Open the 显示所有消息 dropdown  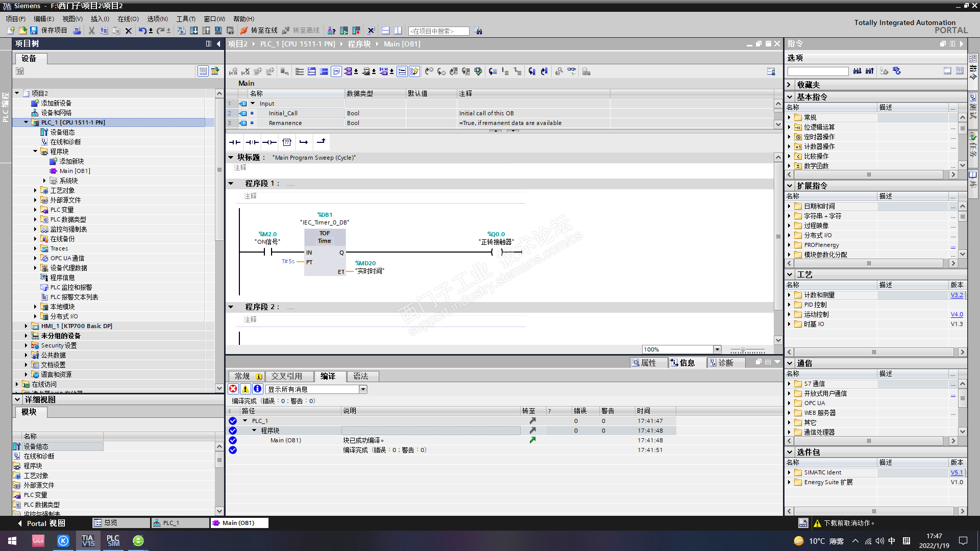pos(363,389)
